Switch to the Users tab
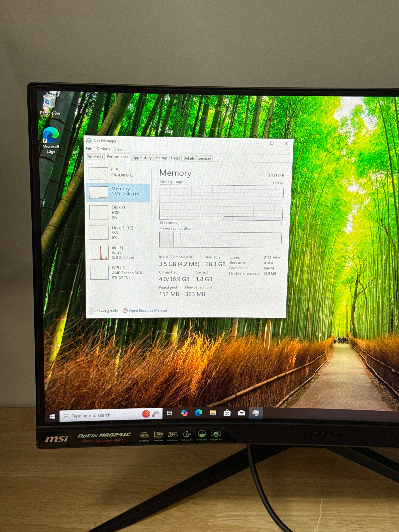Screen dimensions: 399x532 pos(175,158)
